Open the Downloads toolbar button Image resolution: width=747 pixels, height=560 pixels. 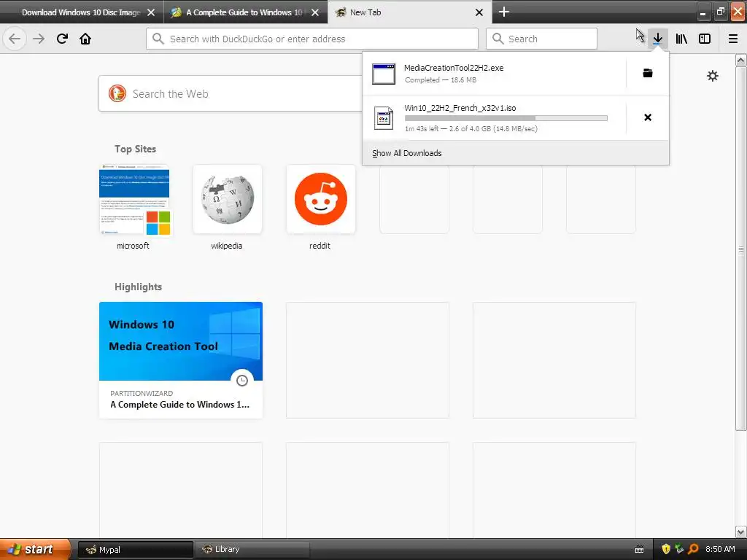pos(657,39)
